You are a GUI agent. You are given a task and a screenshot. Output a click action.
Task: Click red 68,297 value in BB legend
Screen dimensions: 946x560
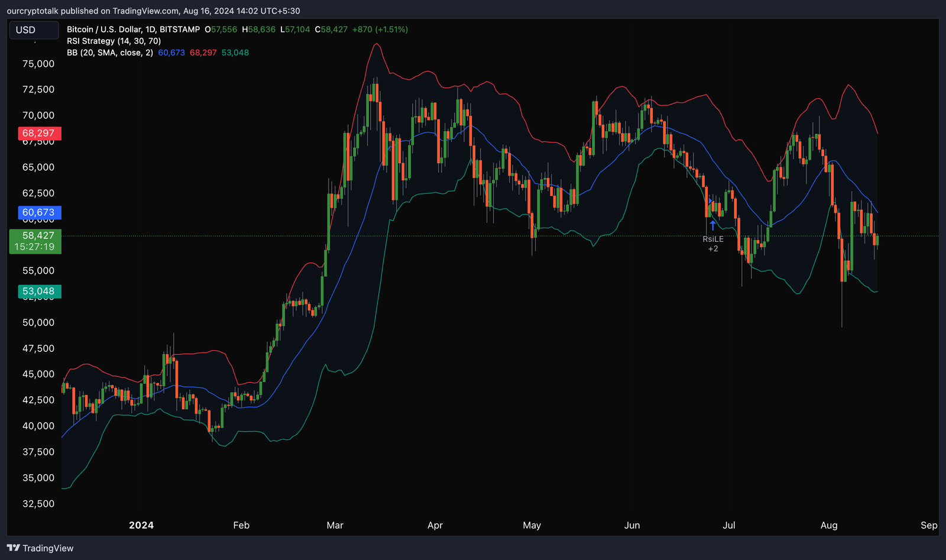tap(203, 53)
